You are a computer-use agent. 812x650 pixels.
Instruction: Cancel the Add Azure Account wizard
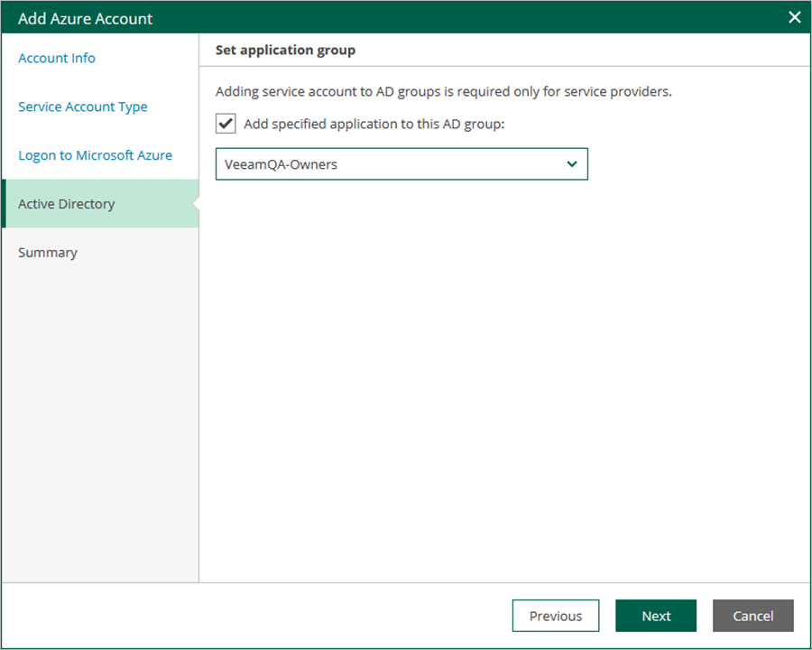tap(753, 616)
